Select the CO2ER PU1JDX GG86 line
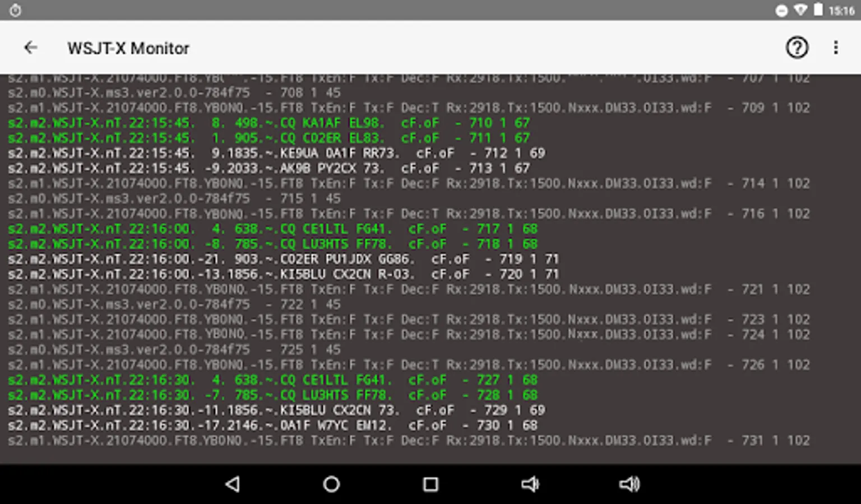 pyautogui.click(x=284, y=259)
